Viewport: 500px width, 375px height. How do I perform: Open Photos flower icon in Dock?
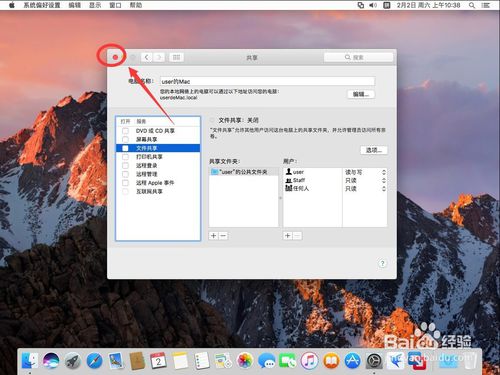point(245,361)
